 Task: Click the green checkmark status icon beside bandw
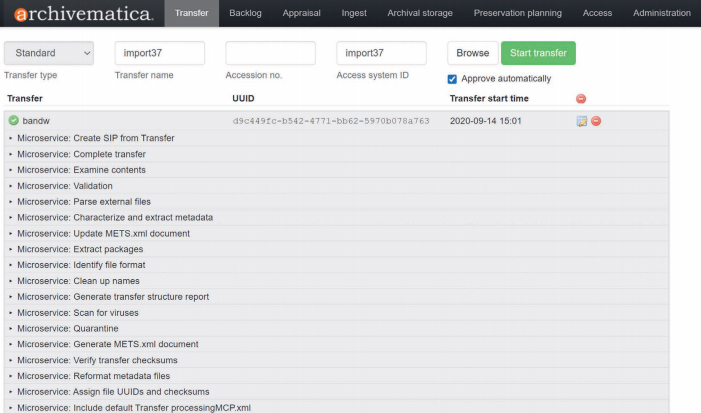click(x=13, y=120)
